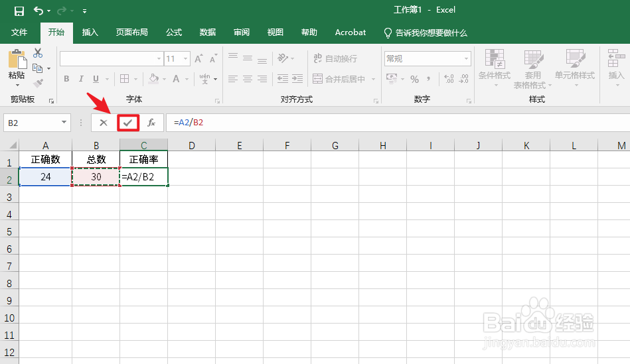Viewport: 630px width, 364px height.
Task: Open the 单元格样式 menu
Action: pos(575,69)
